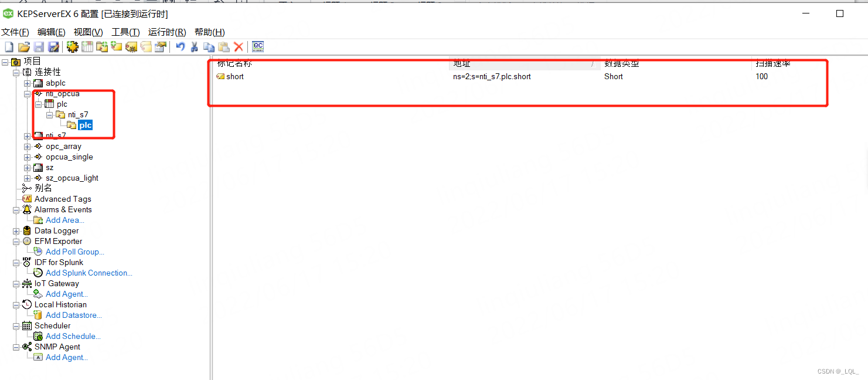This screenshot has height=380, width=868.
Task: Click the IoT Gateway icon
Action: [27, 283]
